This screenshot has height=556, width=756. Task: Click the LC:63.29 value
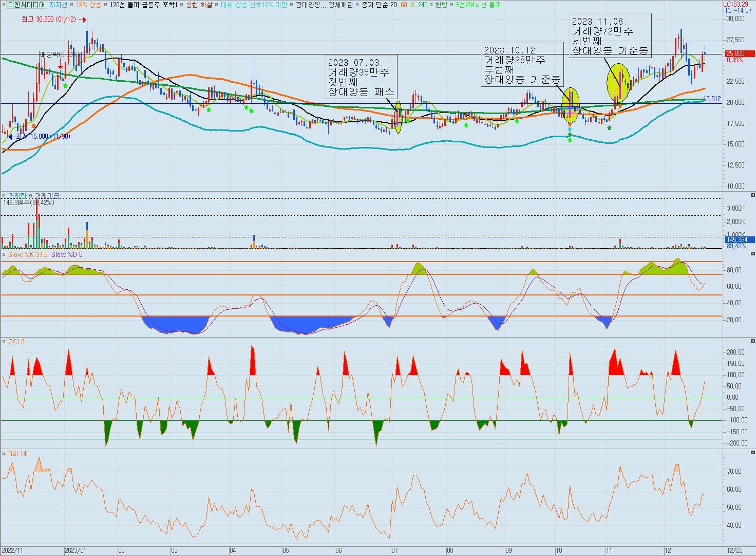point(735,4)
